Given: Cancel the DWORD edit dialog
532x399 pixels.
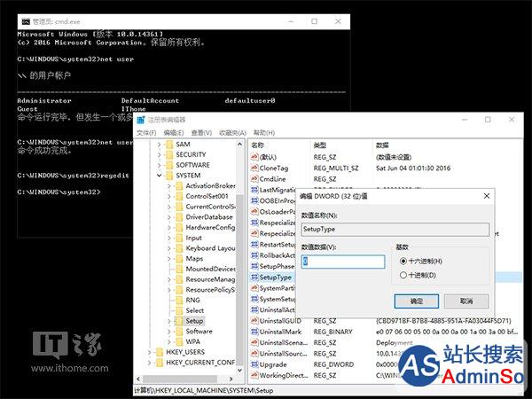Looking at the screenshot, I should [x=466, y=301].
